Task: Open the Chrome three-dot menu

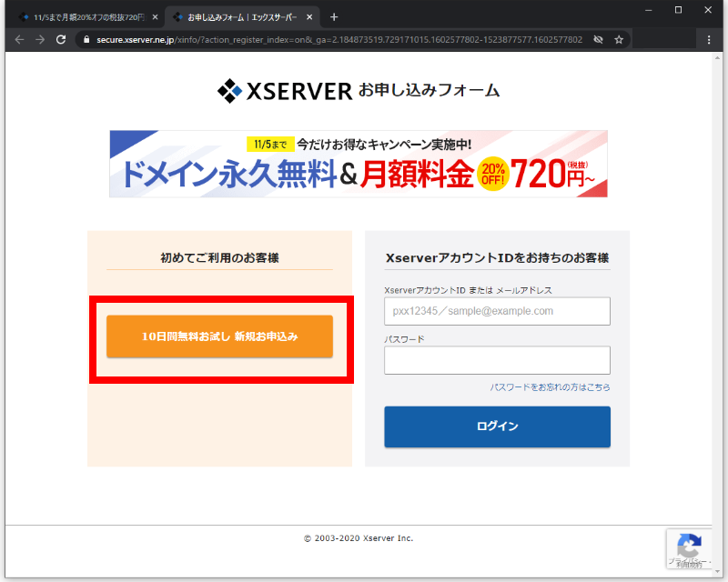Action: point(709,40)
